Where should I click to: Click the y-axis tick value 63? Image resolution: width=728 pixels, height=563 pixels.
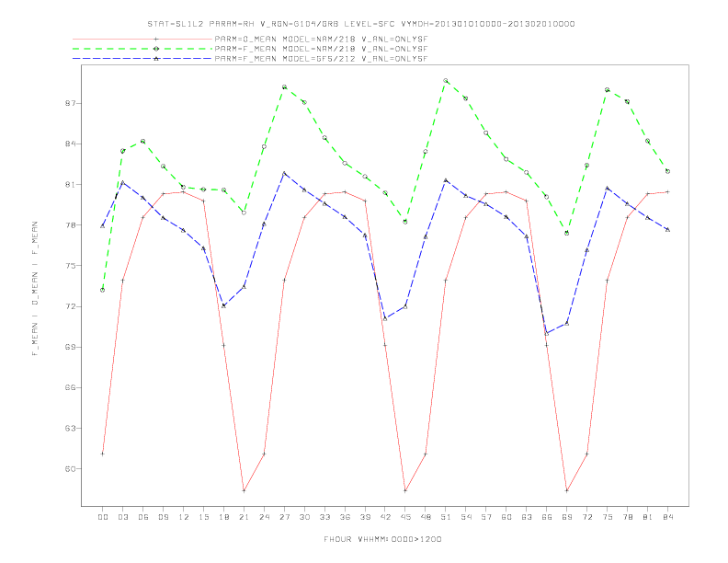pos(70,428)
